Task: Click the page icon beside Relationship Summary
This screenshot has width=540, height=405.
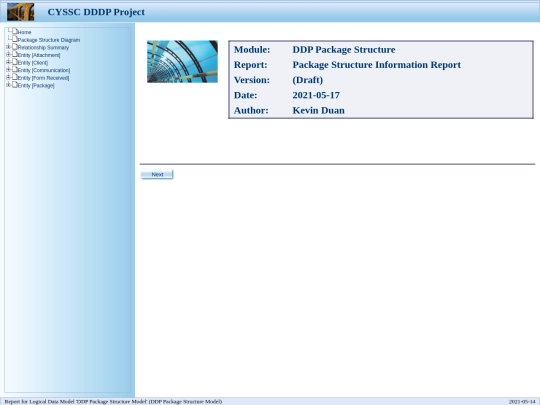Action: coord(15,46)
